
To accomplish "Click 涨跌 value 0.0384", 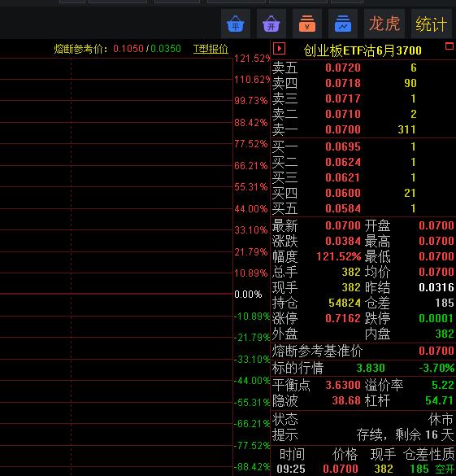I will tap(343, 241).
